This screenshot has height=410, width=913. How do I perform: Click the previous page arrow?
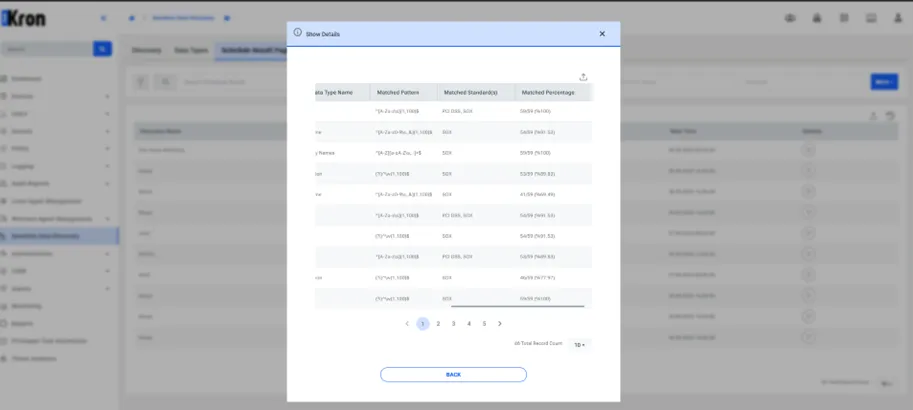click(407, 324)
